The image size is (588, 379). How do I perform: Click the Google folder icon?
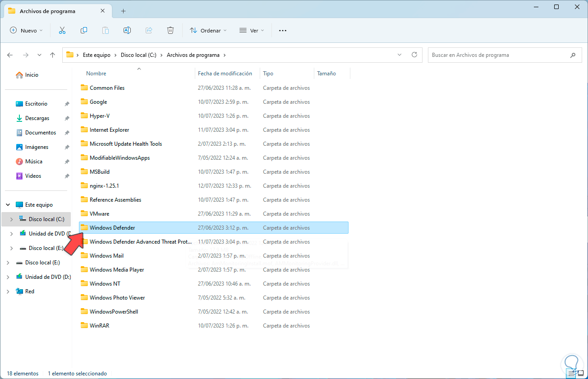pos(84,102)
